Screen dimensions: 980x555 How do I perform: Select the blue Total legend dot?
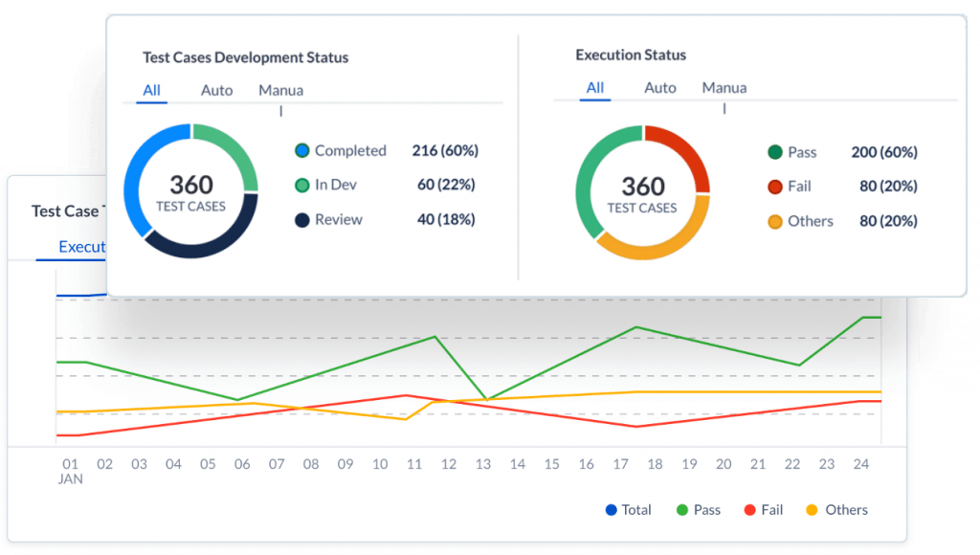pos(611,509)
